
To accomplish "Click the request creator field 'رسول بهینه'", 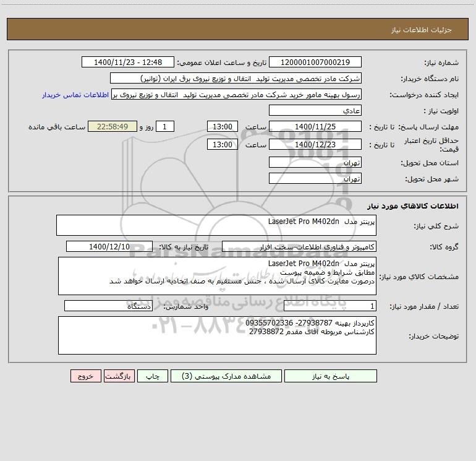I will (x=236, y=94).
